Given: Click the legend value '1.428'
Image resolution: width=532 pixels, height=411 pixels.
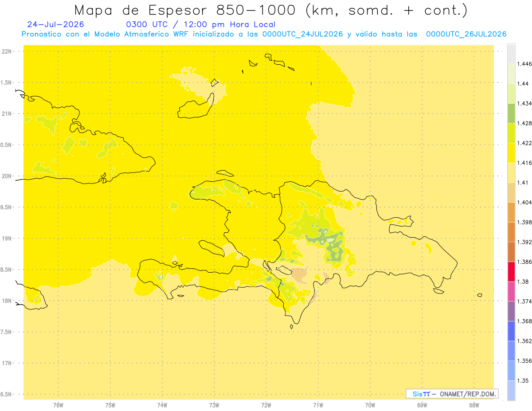Looking at the screenshot, I should 525,123.
